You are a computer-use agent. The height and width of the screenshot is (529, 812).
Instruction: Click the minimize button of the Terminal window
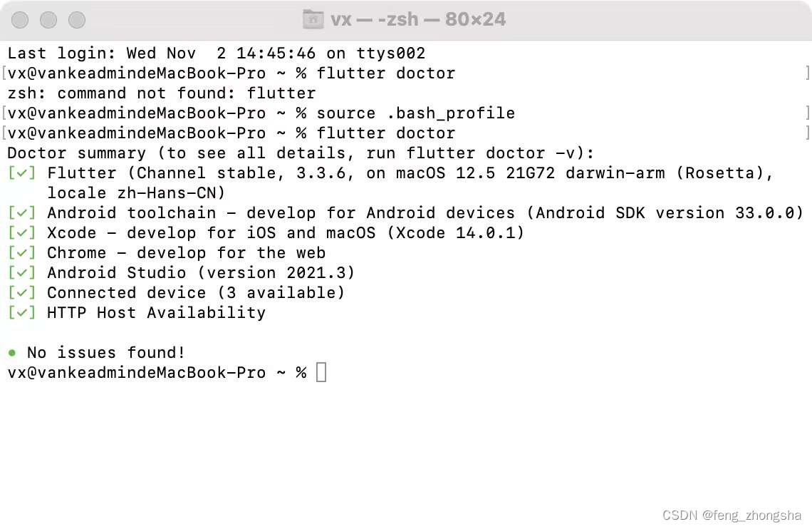pyautogui.click(x=48, y=20)
